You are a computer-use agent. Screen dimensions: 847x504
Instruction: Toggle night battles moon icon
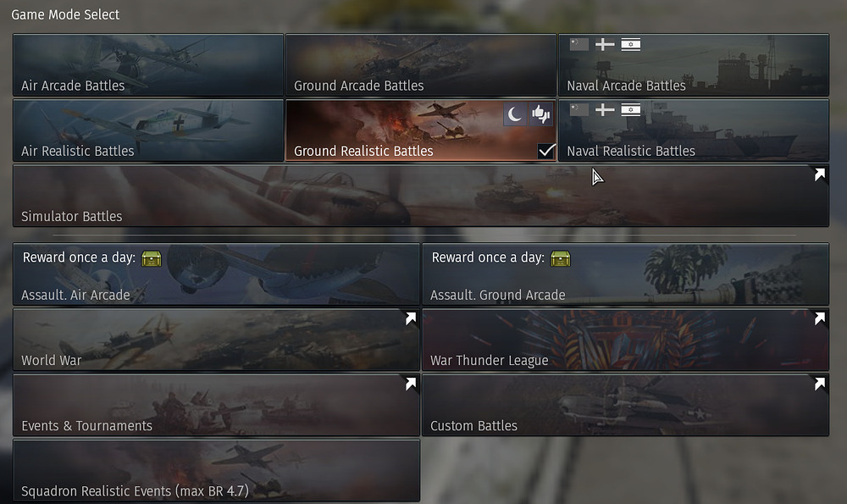(515, 114)
